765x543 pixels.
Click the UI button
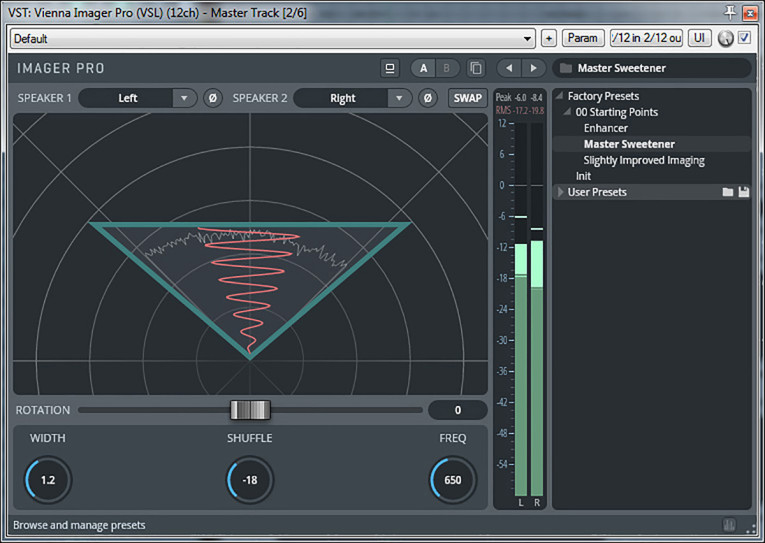(x=699, y=38)
